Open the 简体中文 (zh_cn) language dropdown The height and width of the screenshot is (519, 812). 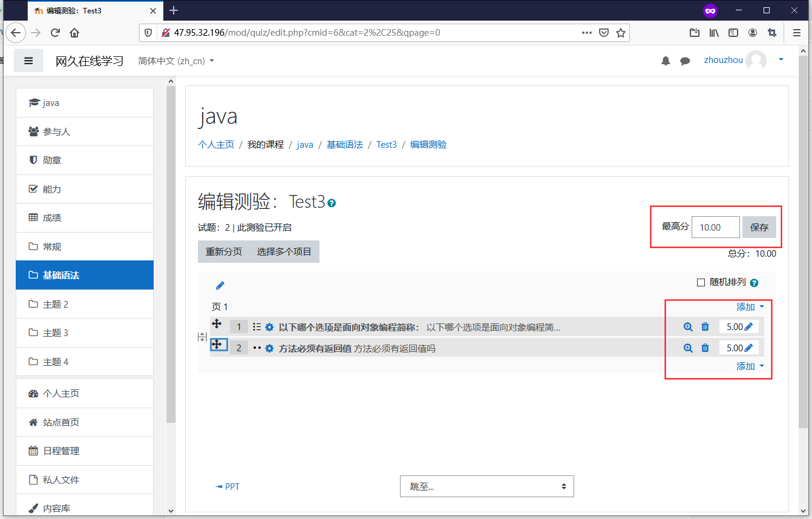click(x=176, y=61)
